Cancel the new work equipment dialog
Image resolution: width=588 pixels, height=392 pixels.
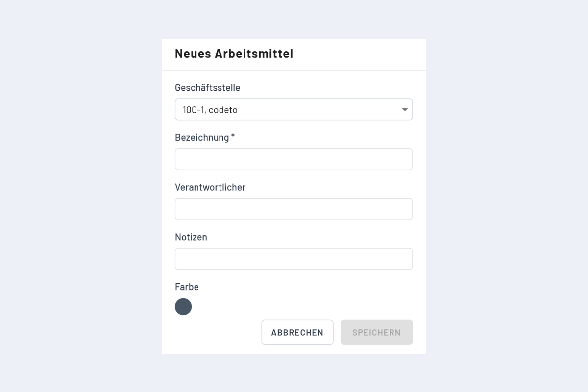[x=297, y=332]
